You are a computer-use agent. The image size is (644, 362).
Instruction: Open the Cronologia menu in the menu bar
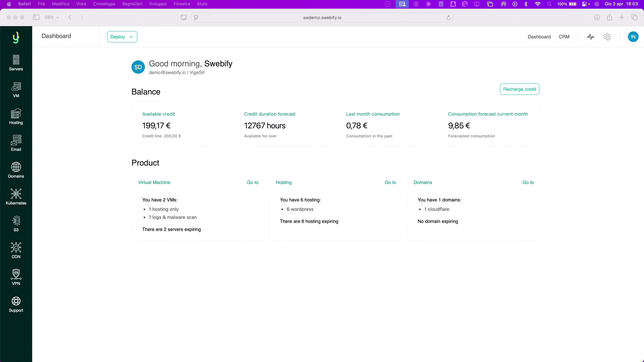(x=104, y=4)
